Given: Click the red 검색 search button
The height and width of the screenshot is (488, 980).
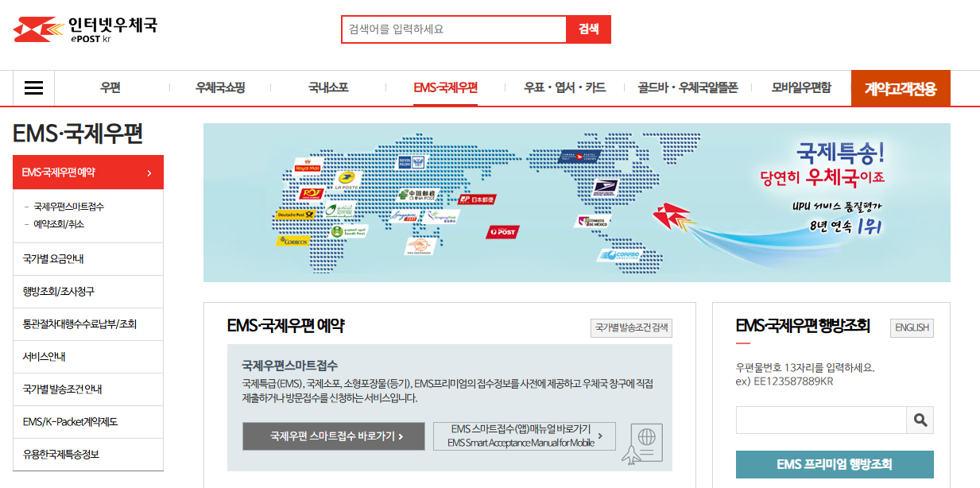Looking at the screenshot, I should pyautogui.click(x=588, y=29).
